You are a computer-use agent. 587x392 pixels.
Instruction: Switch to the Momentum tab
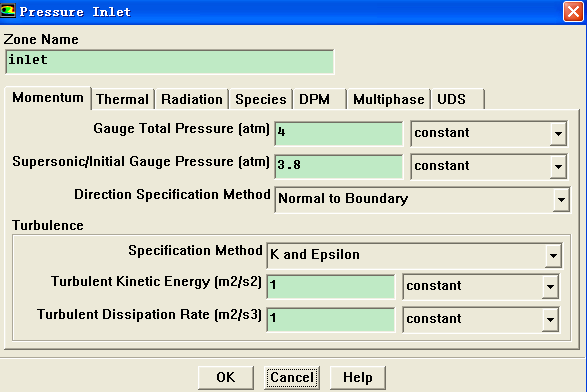(x=48, y=98)
